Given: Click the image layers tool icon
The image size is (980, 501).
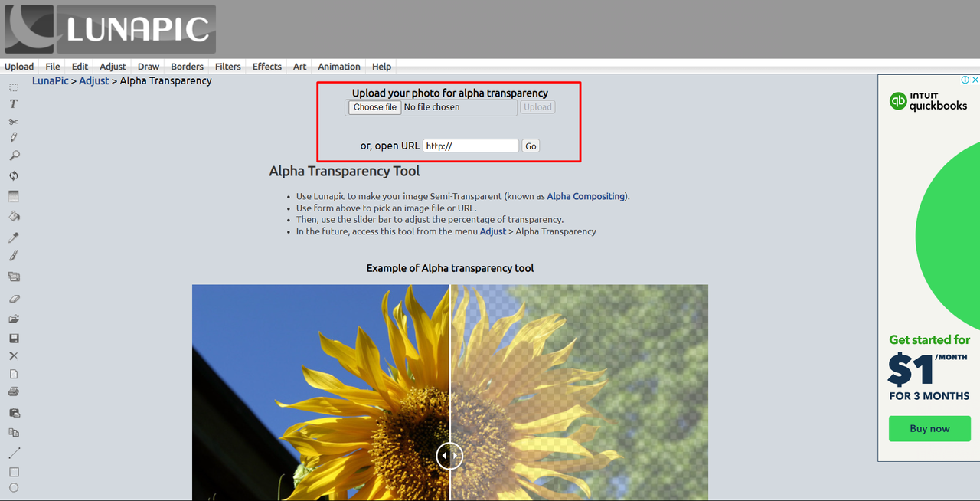Looking at the screenshot, I should tap(14, 277).
